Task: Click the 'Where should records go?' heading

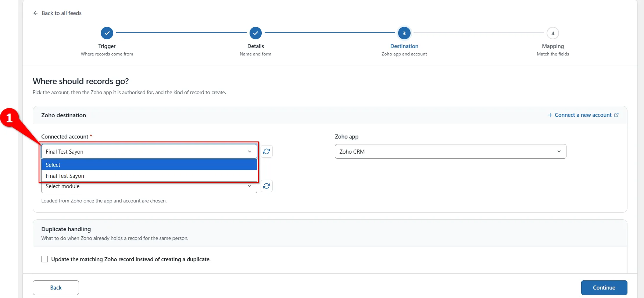Action: pos(81,81)
